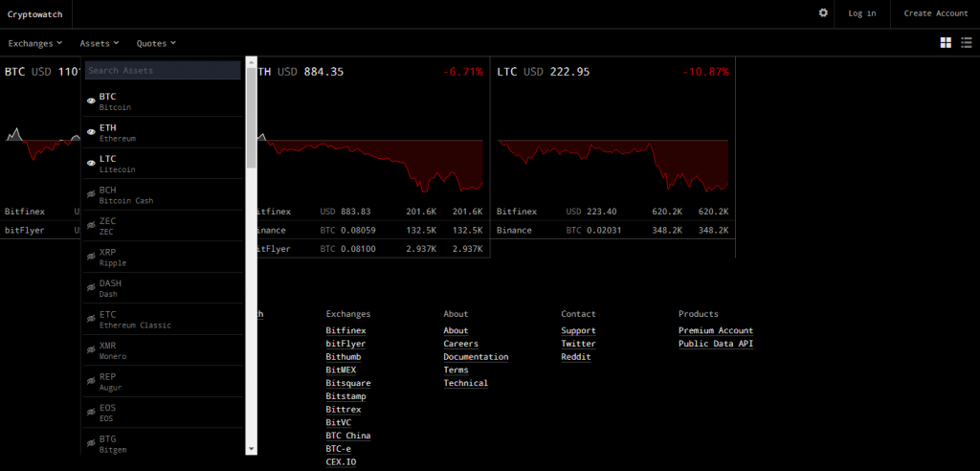
Task: Click the asset list scrollbar down arrow
Action: click(x=252, y=448)
